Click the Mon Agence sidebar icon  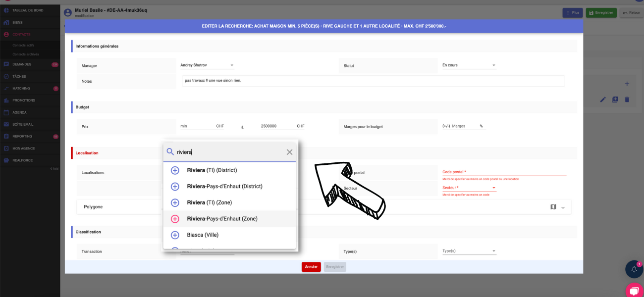tap(6, 148)
